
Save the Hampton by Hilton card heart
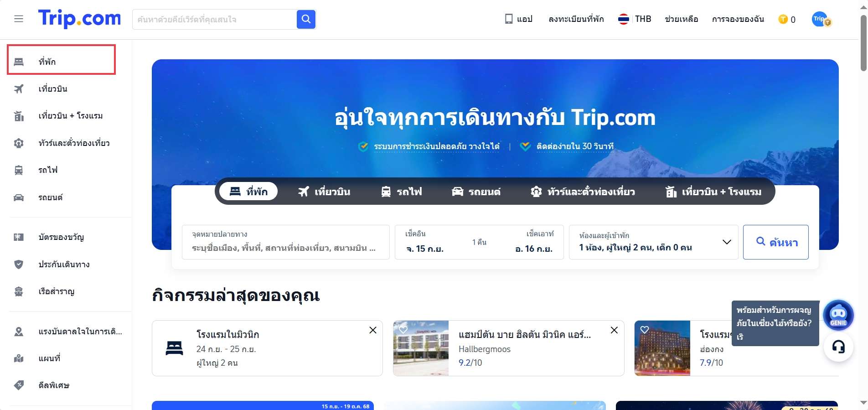(403, 329)
